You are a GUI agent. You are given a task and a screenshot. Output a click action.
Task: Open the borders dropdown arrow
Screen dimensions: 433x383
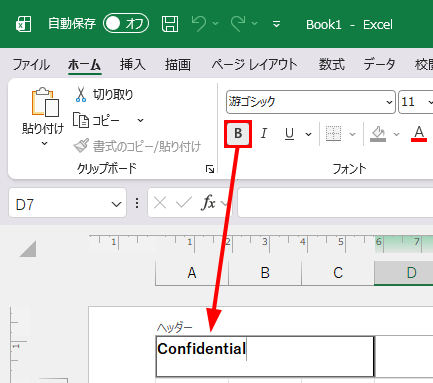click(352, 134)
